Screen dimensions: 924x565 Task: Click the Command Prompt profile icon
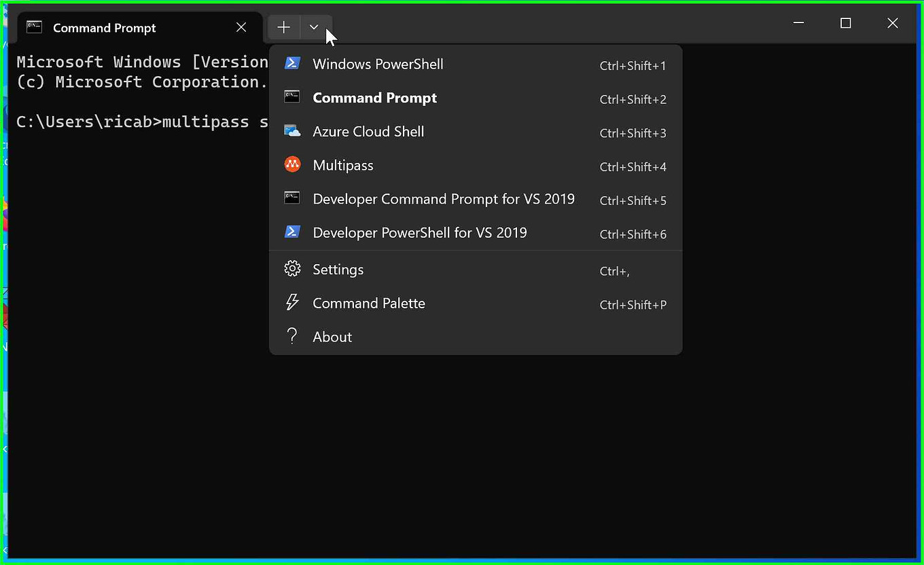click(x=292, y=97)
